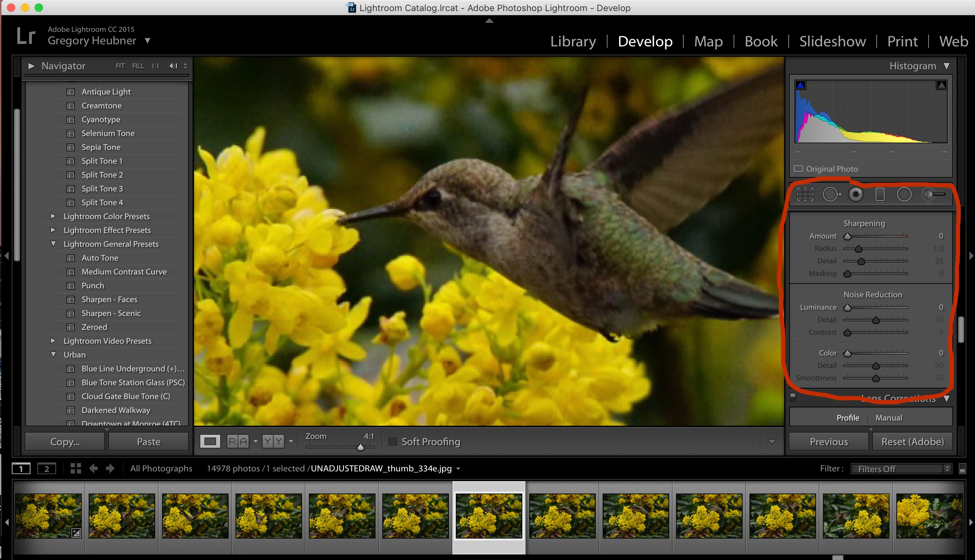Check the Original Photo box

point(798,169)
